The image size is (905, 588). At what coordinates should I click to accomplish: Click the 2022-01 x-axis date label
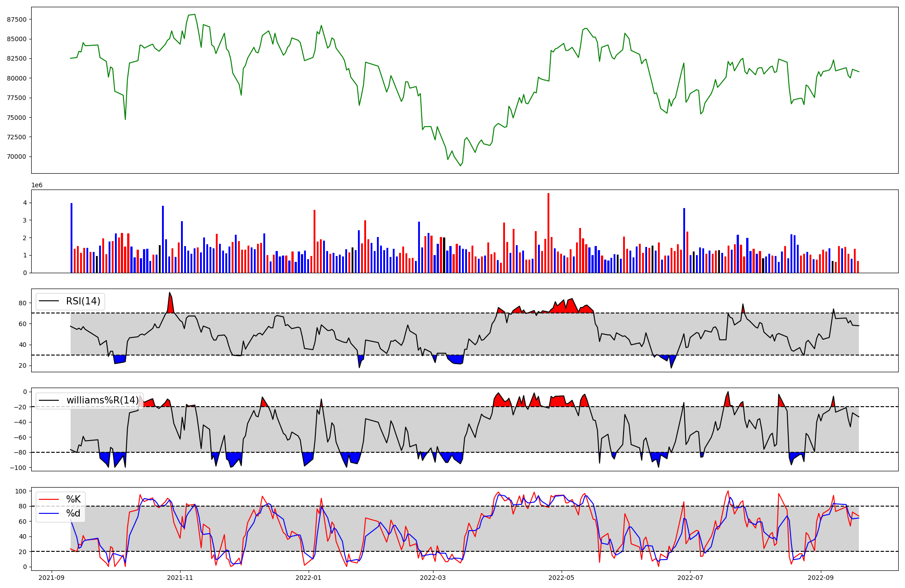pos(309,578)
